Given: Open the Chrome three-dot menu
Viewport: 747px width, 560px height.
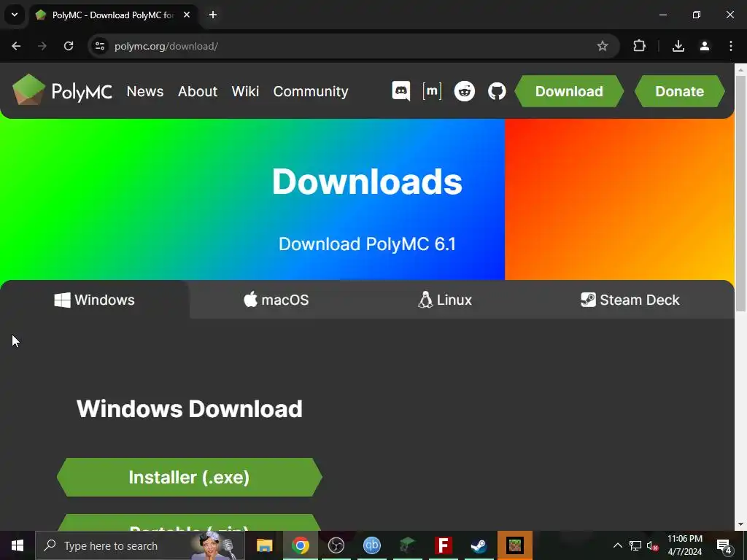Looking at the screenshot, I should [x=731, y=46].
